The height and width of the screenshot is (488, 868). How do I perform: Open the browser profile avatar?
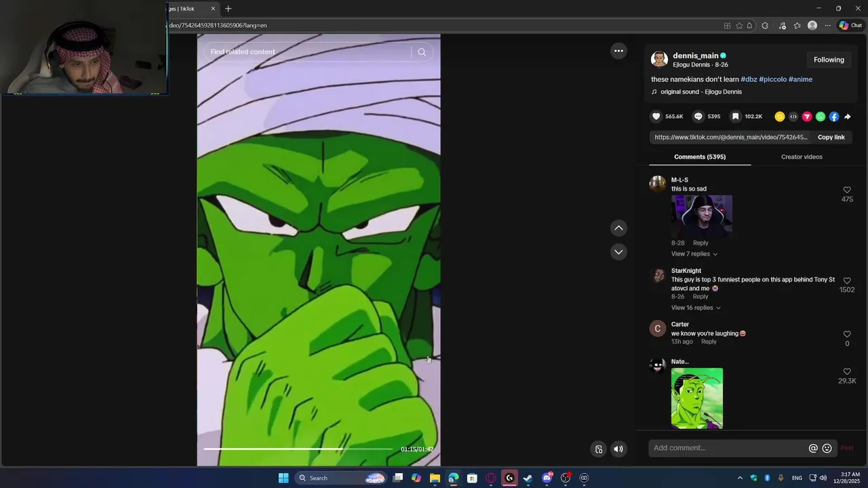tap(812, 26)
